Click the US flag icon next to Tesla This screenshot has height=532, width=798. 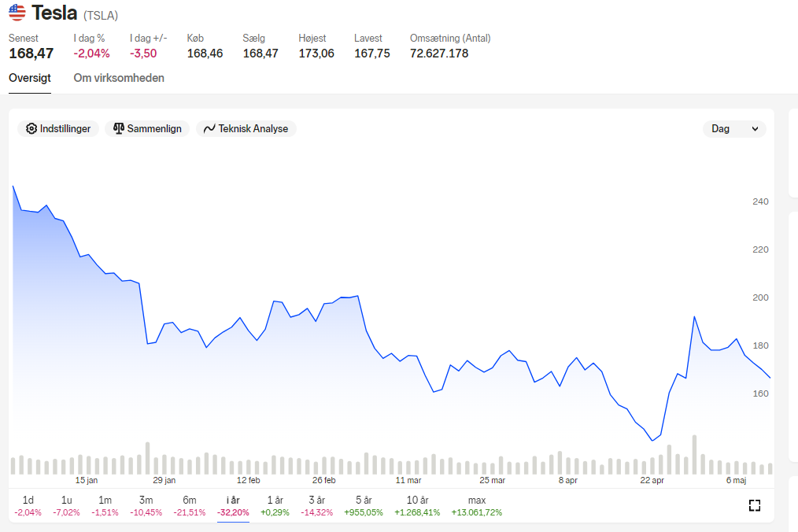tap(17, 13)
